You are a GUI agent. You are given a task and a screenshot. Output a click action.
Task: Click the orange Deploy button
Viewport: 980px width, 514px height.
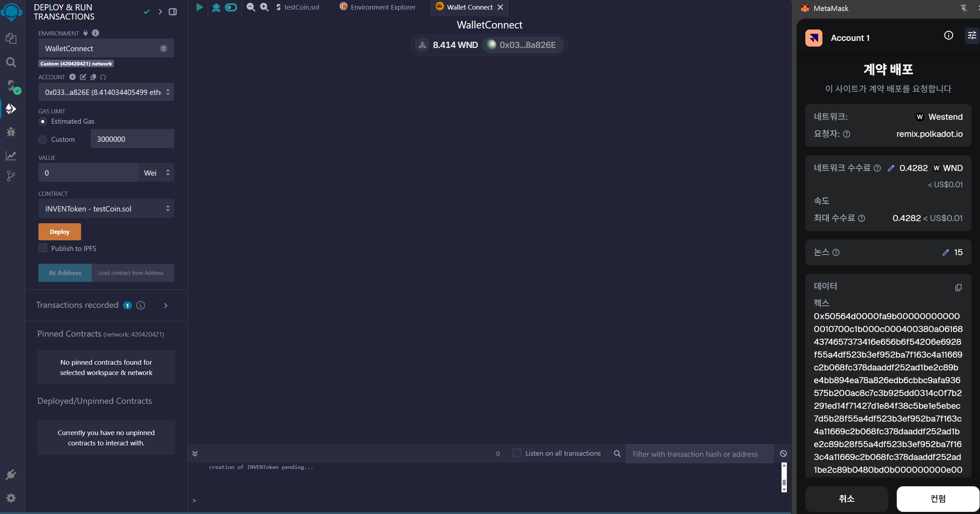coord(59,231)
